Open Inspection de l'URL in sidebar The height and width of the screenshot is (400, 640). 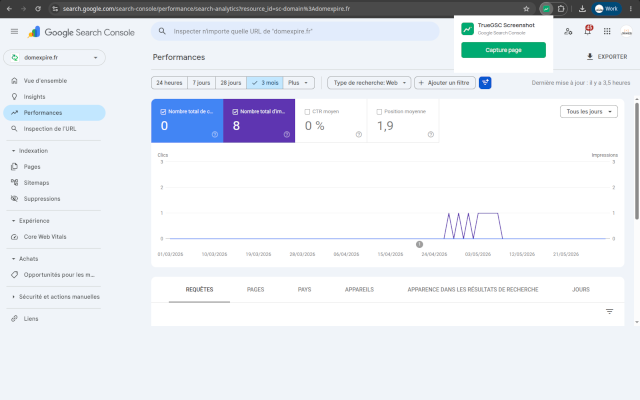54,129
